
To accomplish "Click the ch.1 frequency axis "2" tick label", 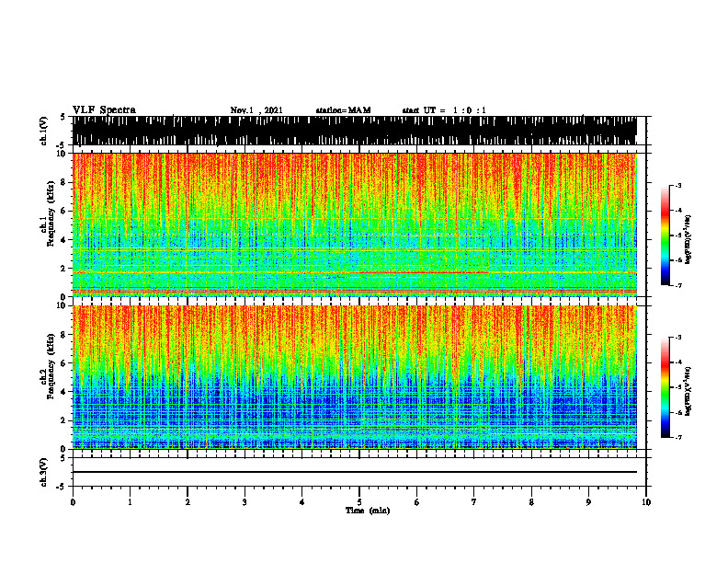I will 64,269.
